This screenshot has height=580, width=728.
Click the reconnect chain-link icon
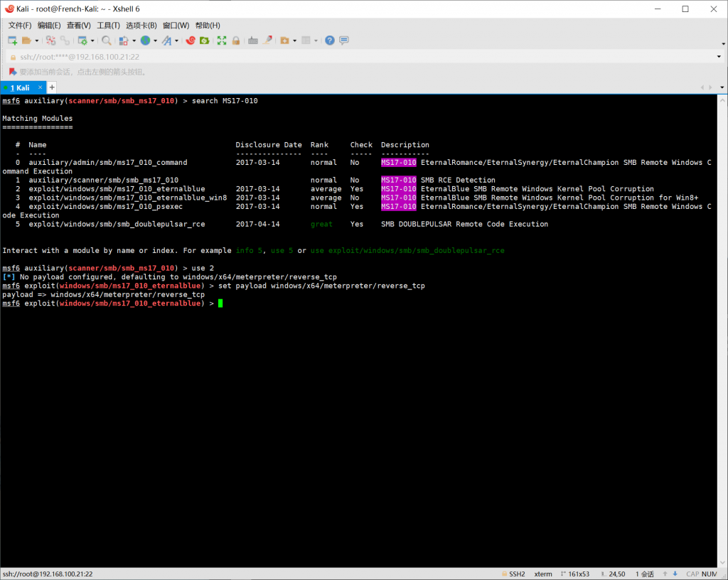coord(65,41)
